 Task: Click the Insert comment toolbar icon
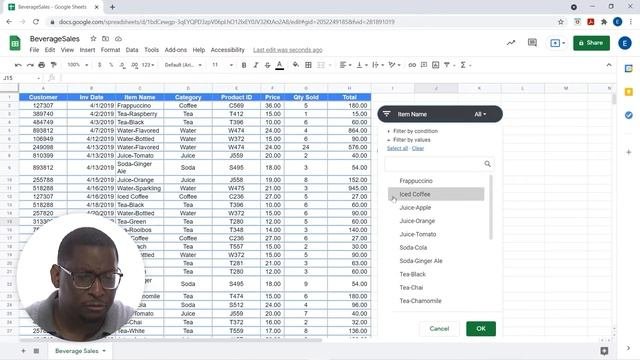pyautogui.click(x=424, y=65)
